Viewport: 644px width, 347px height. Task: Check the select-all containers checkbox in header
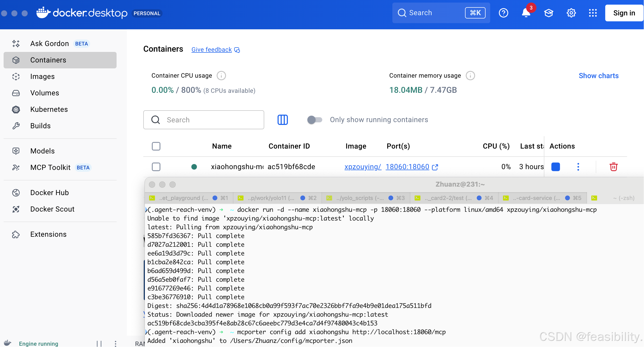[156, 146]
